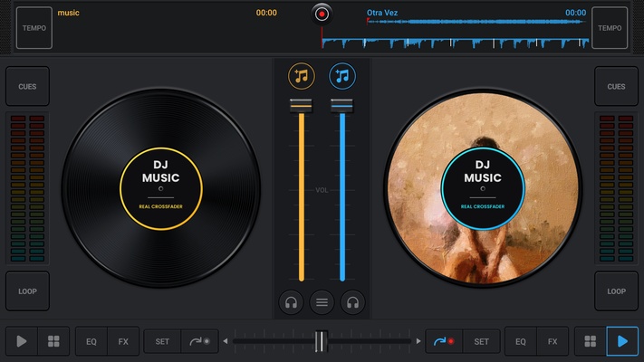Toggle LOOP on the right deck

click(x=616, y=291)
